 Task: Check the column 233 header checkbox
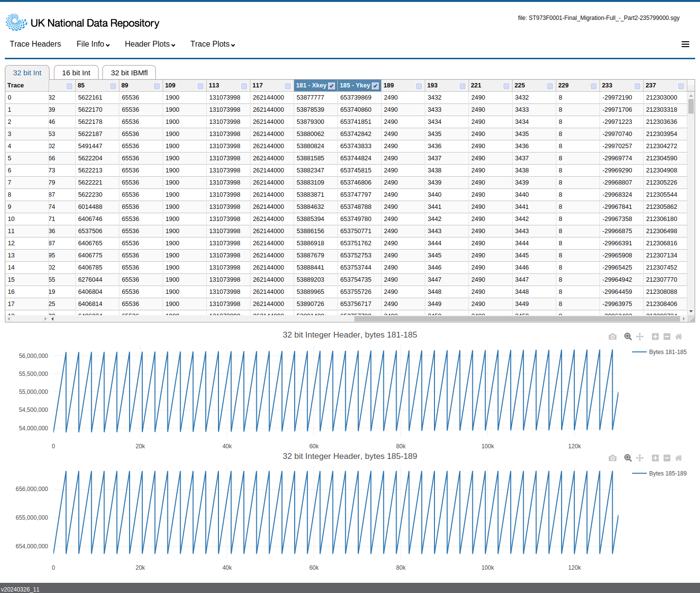(x=637, y=86)
